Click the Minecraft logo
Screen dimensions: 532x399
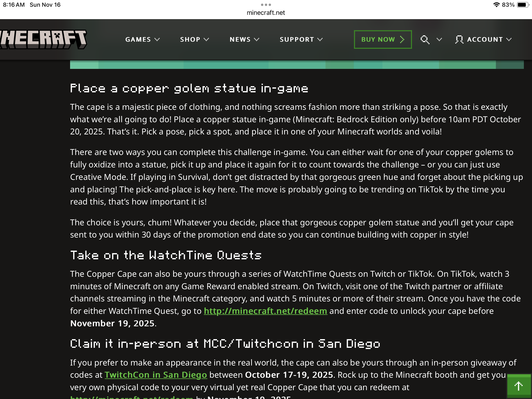click(43, 39)
